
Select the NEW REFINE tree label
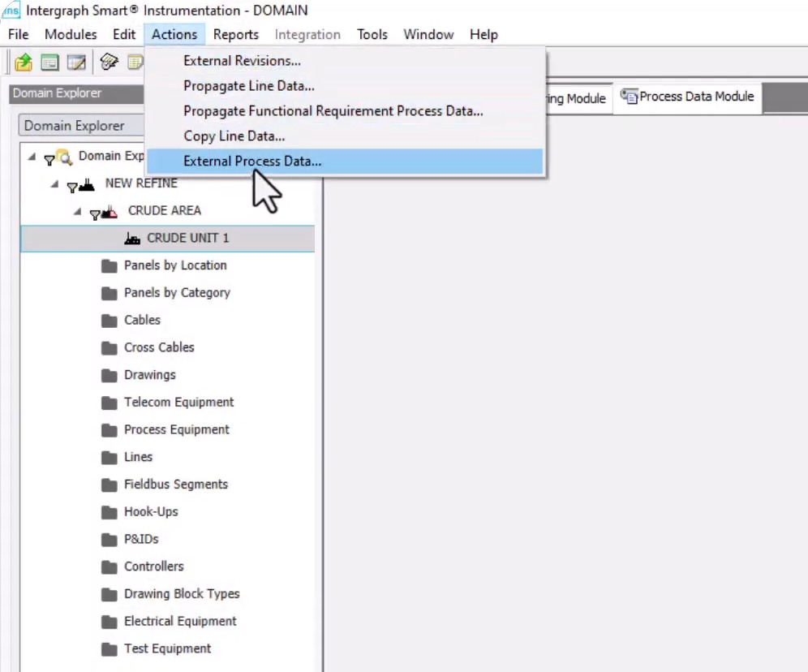141,183
